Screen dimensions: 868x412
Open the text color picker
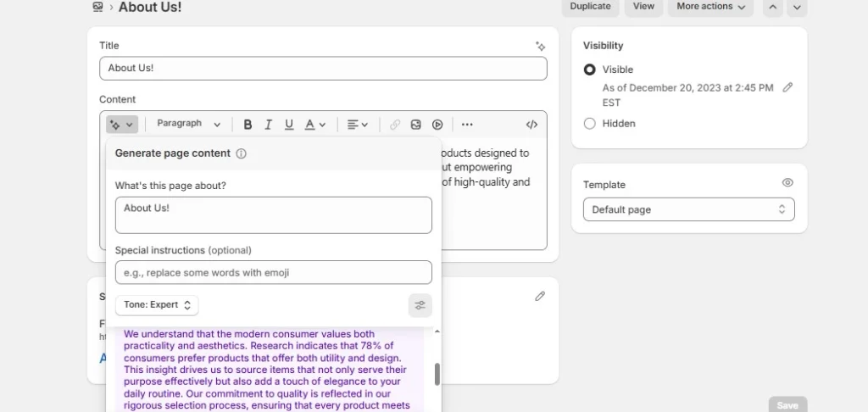click(315, 125)
